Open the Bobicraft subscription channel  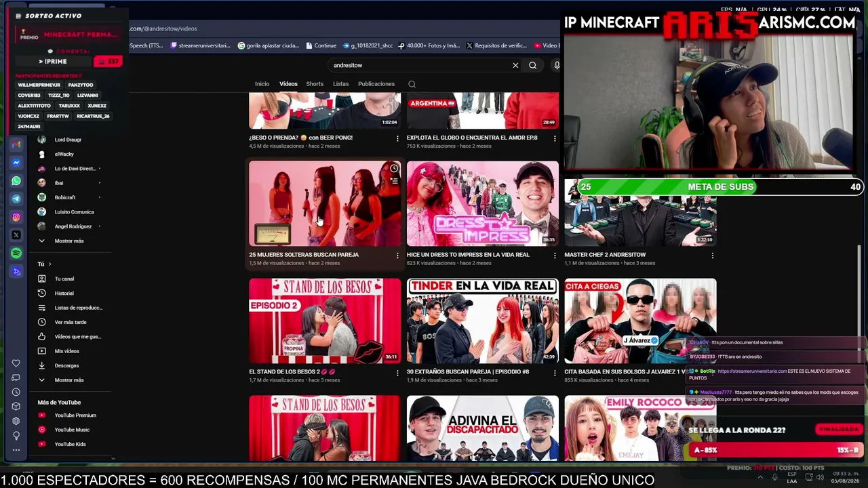point(65,197)
